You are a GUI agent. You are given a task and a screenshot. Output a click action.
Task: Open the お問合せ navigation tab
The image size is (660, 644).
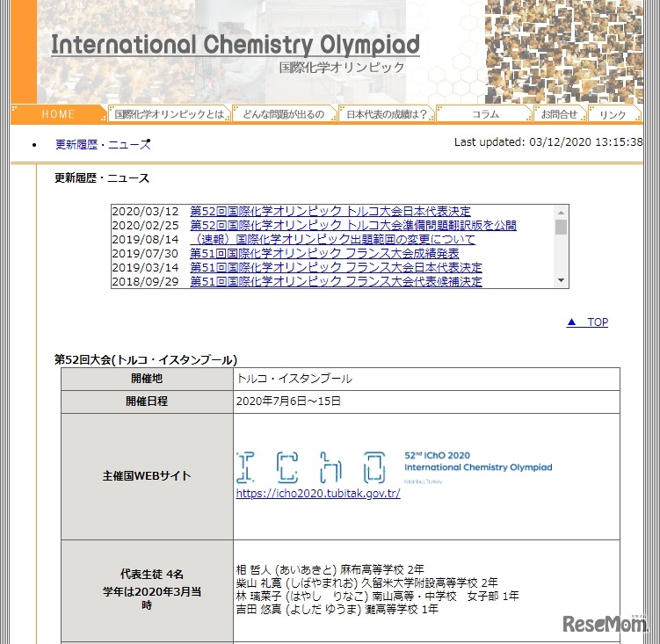coord(560,114)
